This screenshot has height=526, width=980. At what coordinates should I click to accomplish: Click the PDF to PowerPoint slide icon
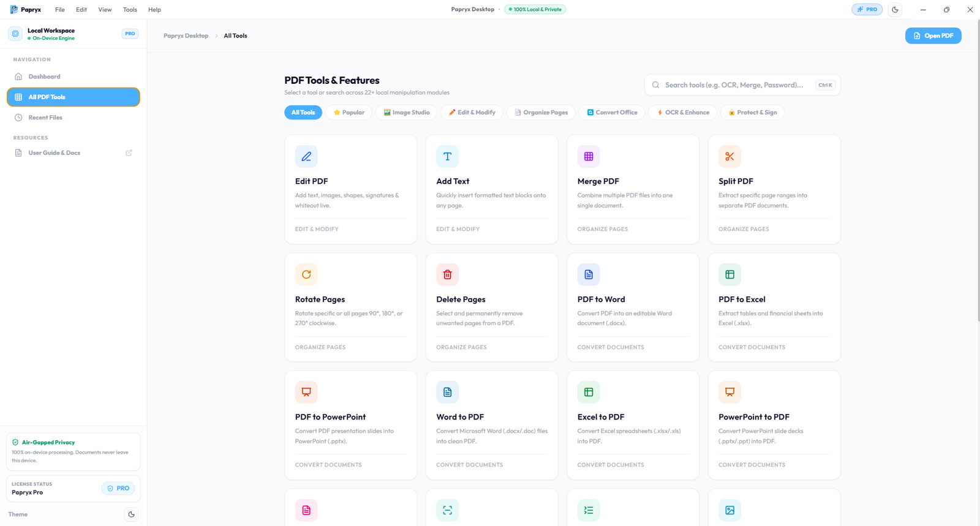pyautogui.click(x=306, y=392)
